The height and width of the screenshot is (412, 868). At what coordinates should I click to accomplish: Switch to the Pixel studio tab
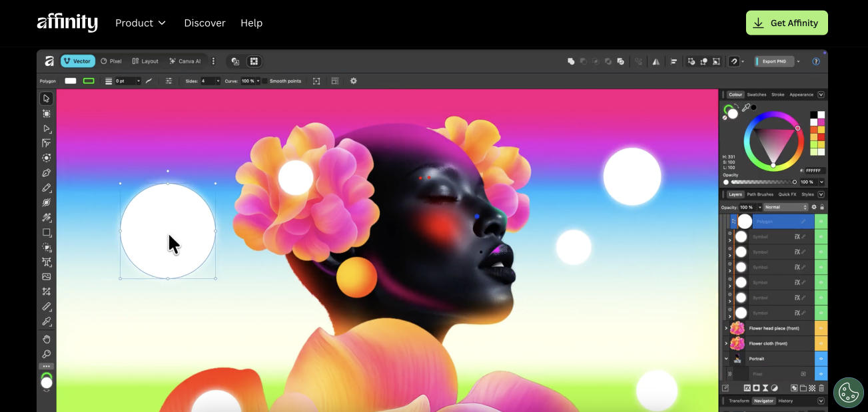pos(111,61)
